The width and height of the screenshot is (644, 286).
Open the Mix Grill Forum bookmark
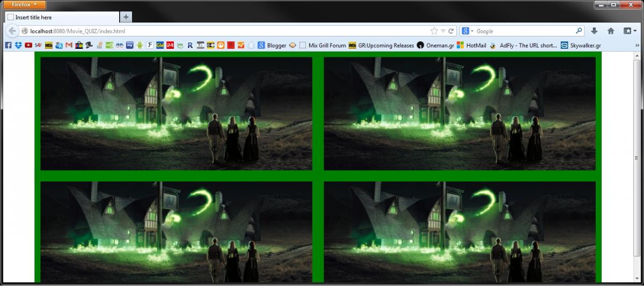(x=323, y=46)
